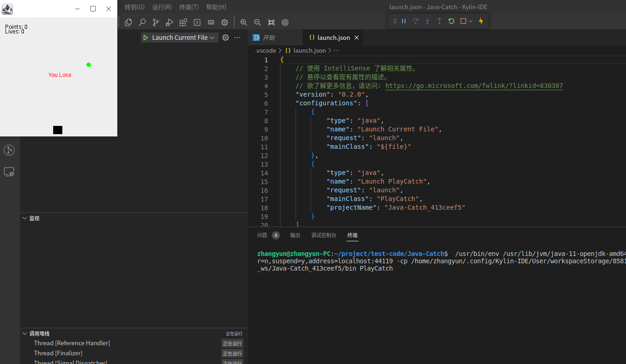Grab the debug toolbar drag handle
The height and width of the screenshot is (364, 626).
click(x=395, y=21)
